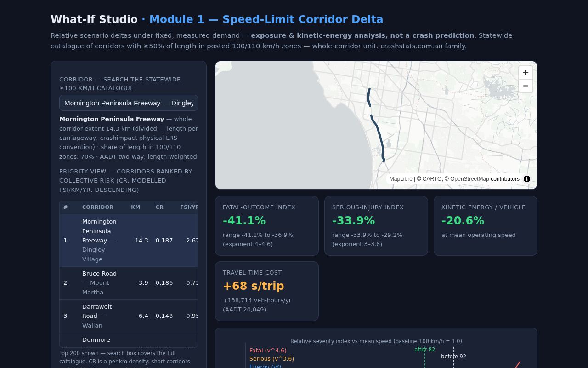The image size is (588, 368).
Task: Select Bruce Road — Mount Martha row
Action: [129, 283]
